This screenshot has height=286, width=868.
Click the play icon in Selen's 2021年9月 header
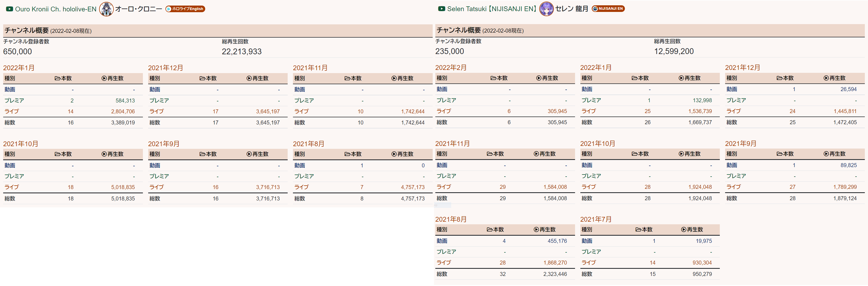click(x=826, y=154)
